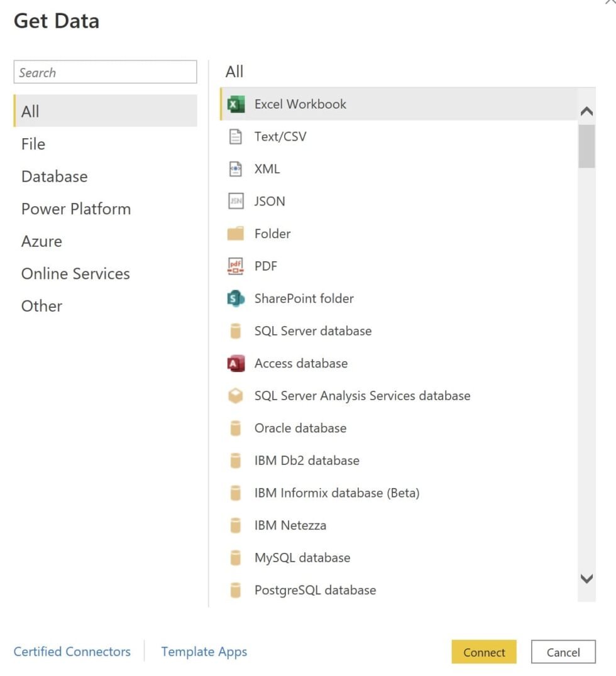Select SQL Server Analysis Services database icon
The height and width of the screenshot is (676, 616).
[235, 395]
